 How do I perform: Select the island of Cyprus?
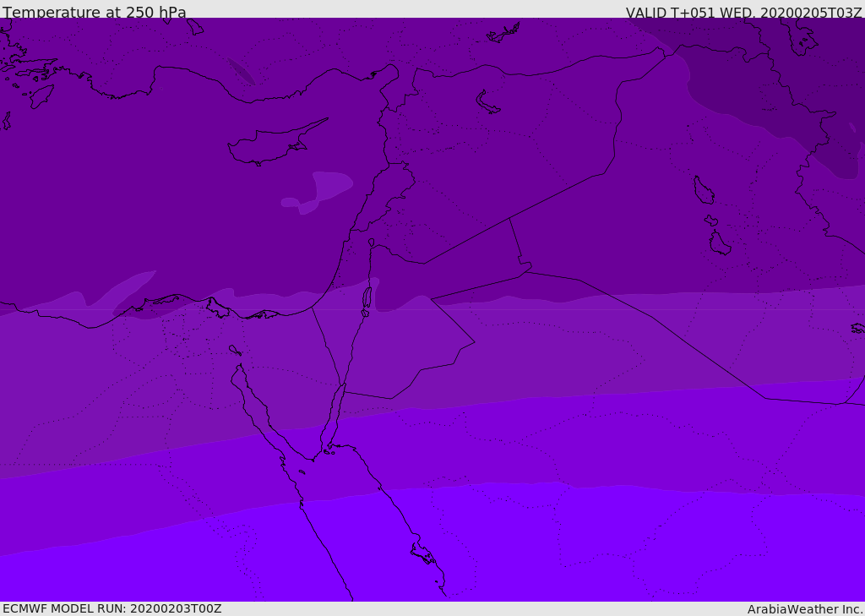pos(270,146)
